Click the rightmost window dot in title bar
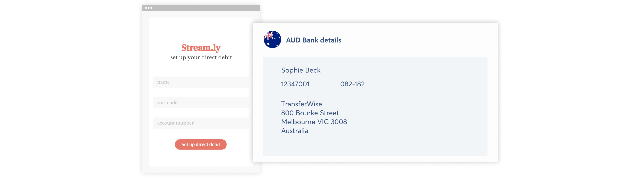This screenshot has width=644, height=178. pyautogui.click(x=151, y=8)
